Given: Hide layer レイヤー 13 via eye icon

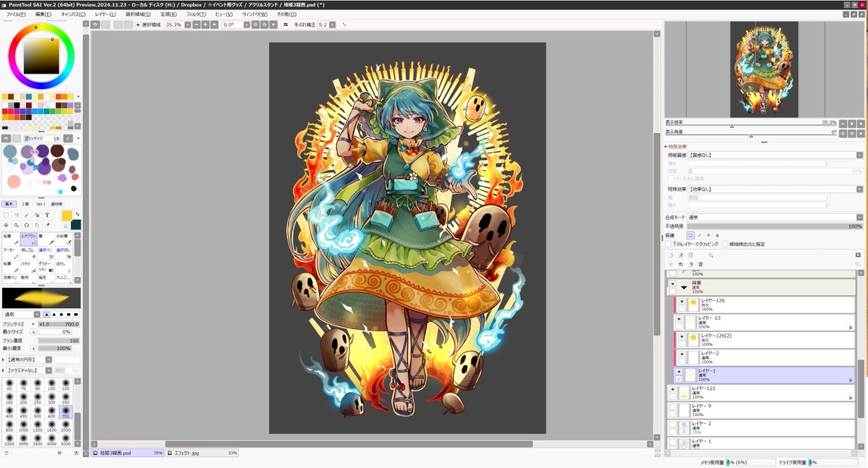Looking at the screenshot, I should tap(678, 318).
